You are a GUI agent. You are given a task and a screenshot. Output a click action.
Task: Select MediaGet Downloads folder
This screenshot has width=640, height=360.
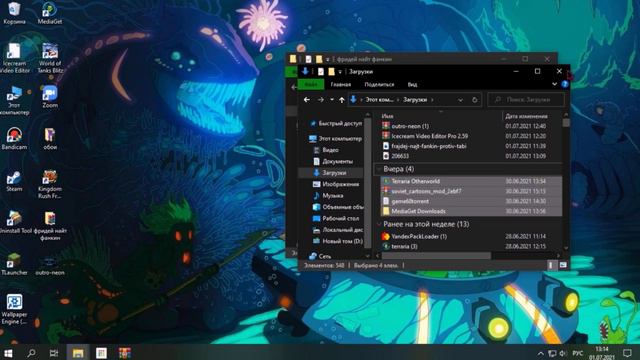click(471, 211)
